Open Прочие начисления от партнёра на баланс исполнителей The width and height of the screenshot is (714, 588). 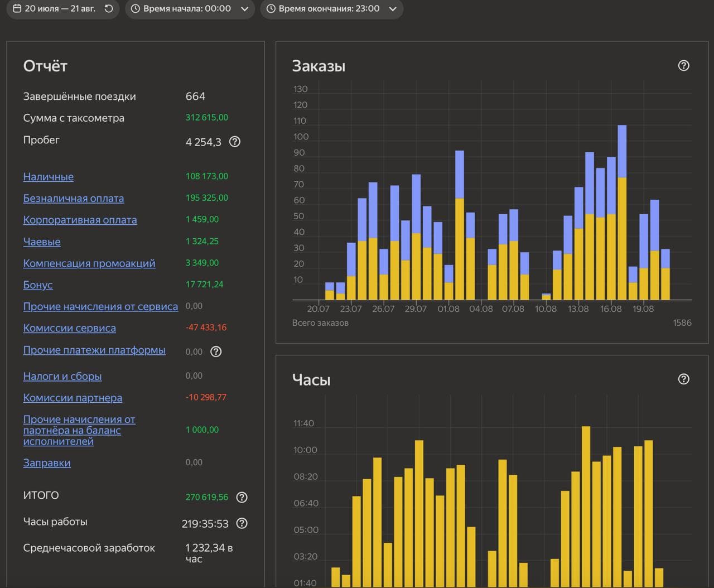coord(79,430)
